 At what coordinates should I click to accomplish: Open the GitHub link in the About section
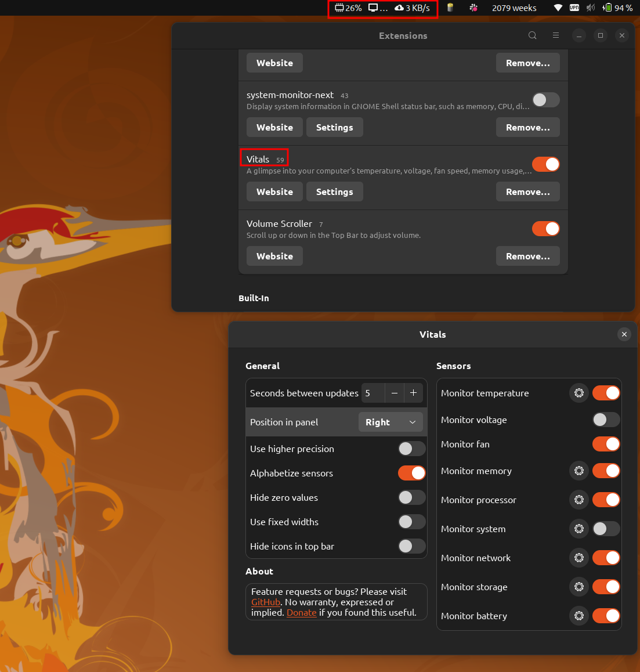[x=265, y=602]
